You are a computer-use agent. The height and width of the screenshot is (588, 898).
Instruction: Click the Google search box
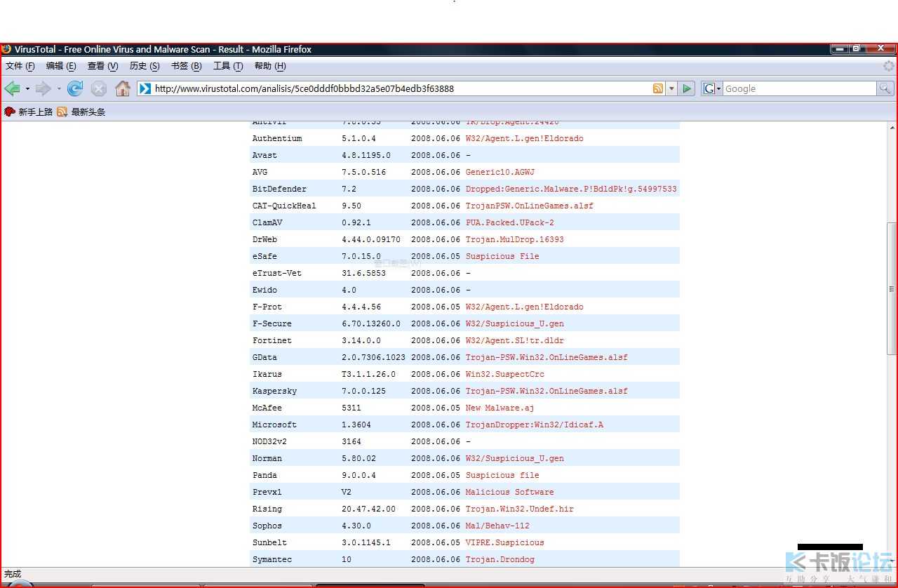pyautogui.click(x=800, y=88)
